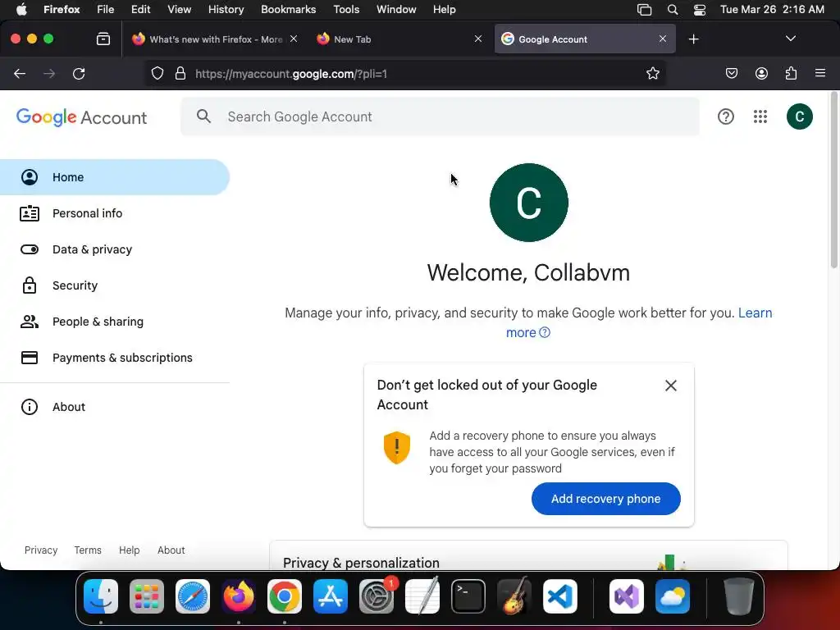This screenshot has width=840, height=630.
Task: Open the Google apps grid icon
Action: tap(760, 116)
